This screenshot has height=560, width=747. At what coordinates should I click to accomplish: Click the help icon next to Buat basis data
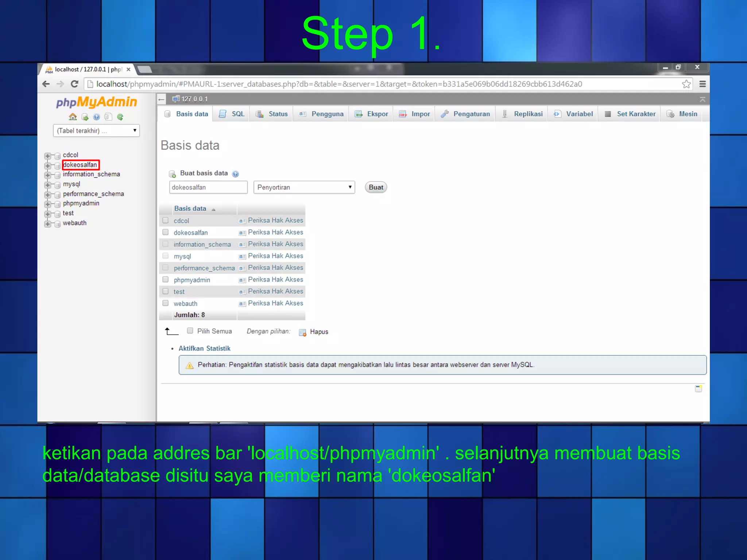(236, 174)
